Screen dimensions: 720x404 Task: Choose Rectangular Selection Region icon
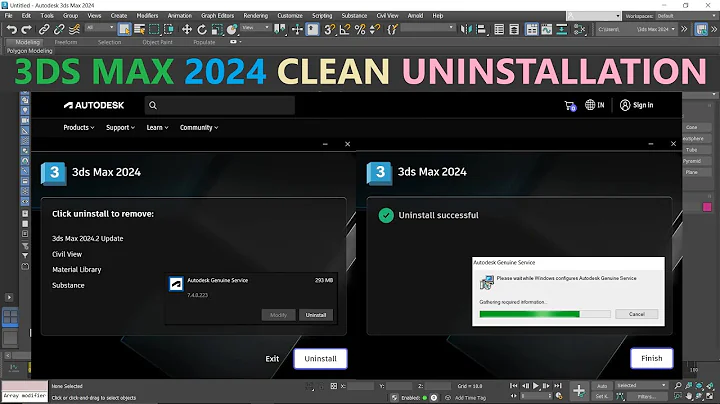click(154, 29)
